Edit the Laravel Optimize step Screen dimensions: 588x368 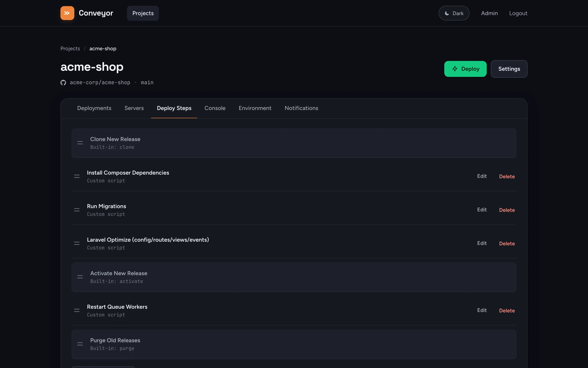(x=482, y=243)
